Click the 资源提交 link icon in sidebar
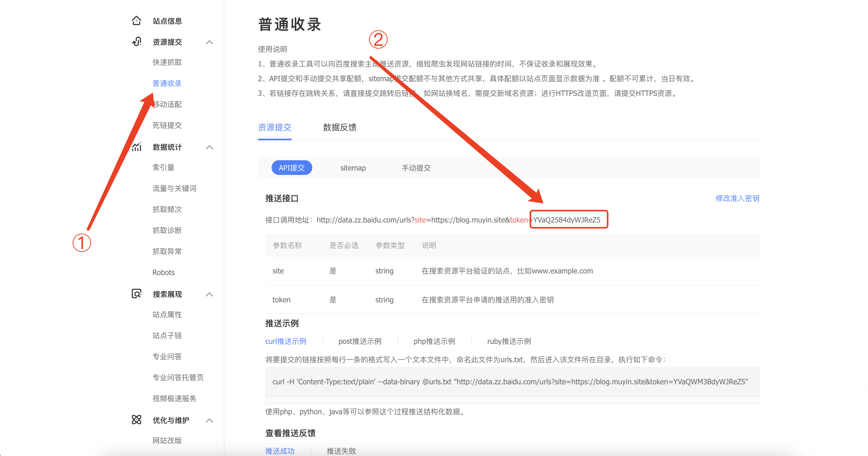 (136, 42)
